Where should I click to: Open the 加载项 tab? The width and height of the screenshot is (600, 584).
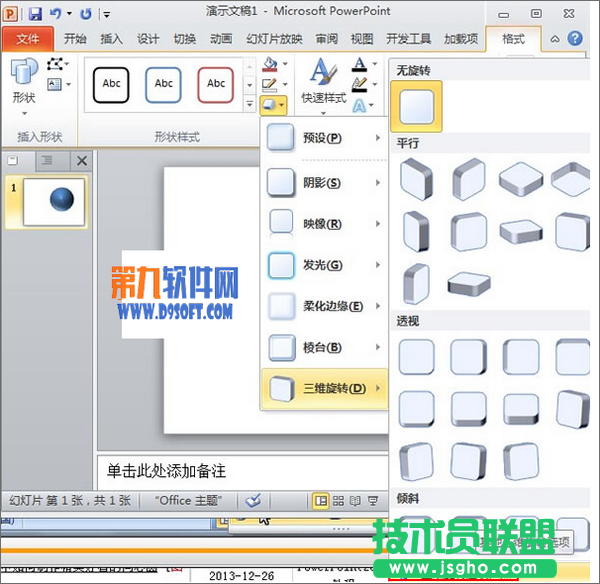point(461,39)
